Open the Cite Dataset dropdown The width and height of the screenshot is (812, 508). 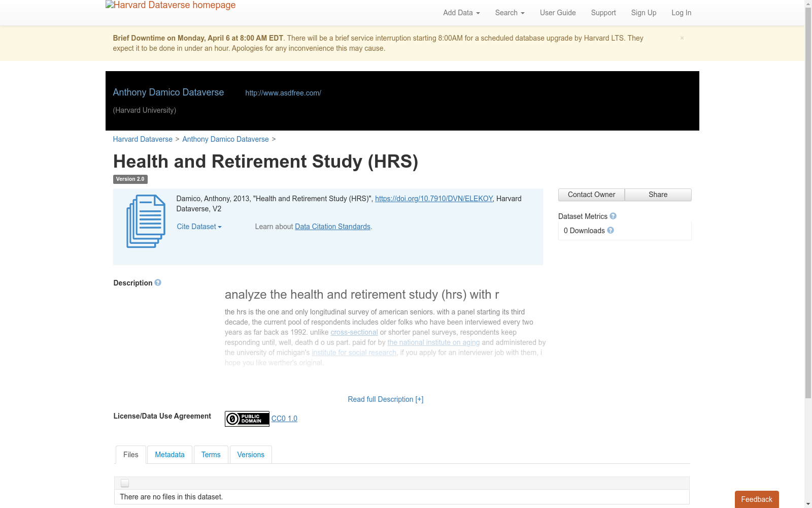click(x=199, y=227)
